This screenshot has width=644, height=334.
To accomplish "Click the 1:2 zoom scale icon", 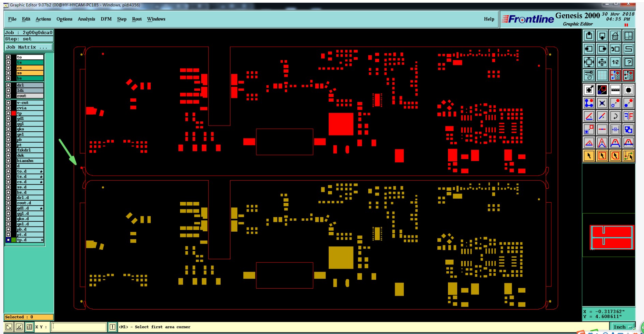I will (615, 62).
